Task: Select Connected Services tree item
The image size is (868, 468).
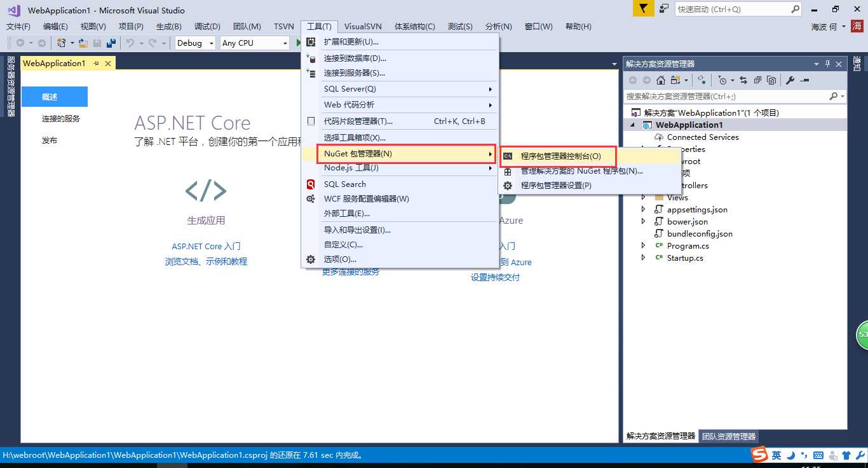Action: (x=703, y=137)
